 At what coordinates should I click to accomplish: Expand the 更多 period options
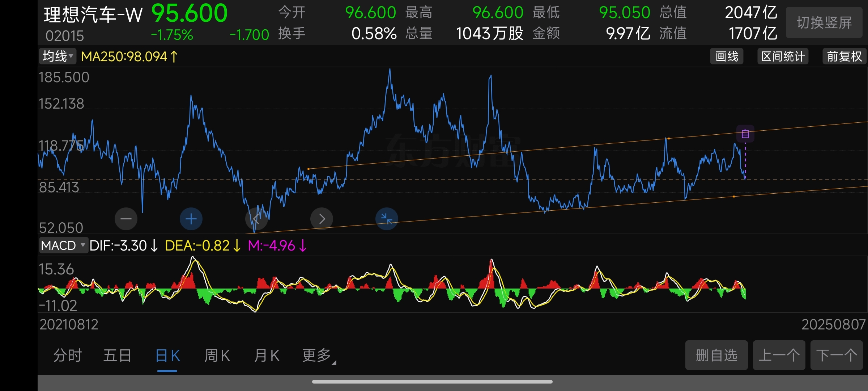coord(319,356)
